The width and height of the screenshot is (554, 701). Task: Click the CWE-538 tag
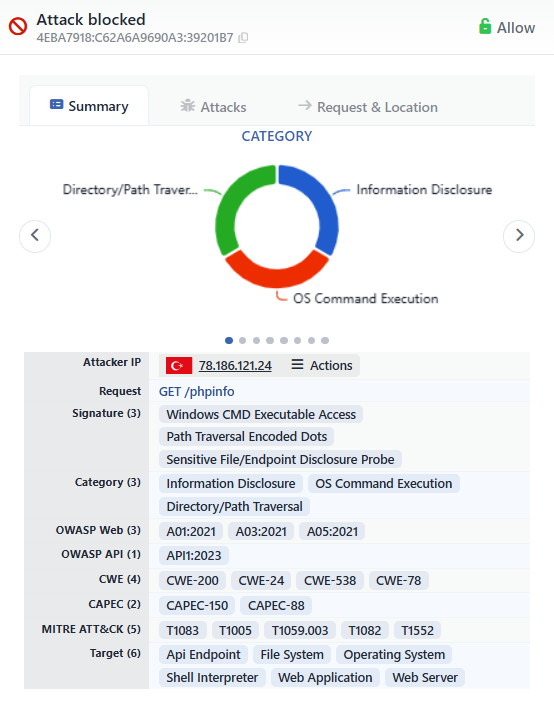click(330, 581)
